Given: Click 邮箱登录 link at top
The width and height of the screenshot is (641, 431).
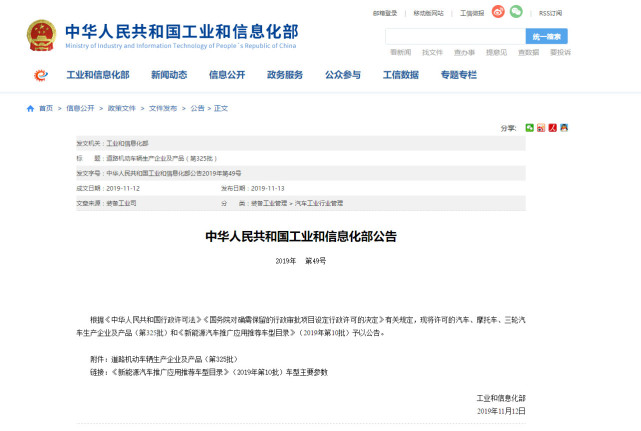Looking at the screenshot, I should click(x=385, y=13).
